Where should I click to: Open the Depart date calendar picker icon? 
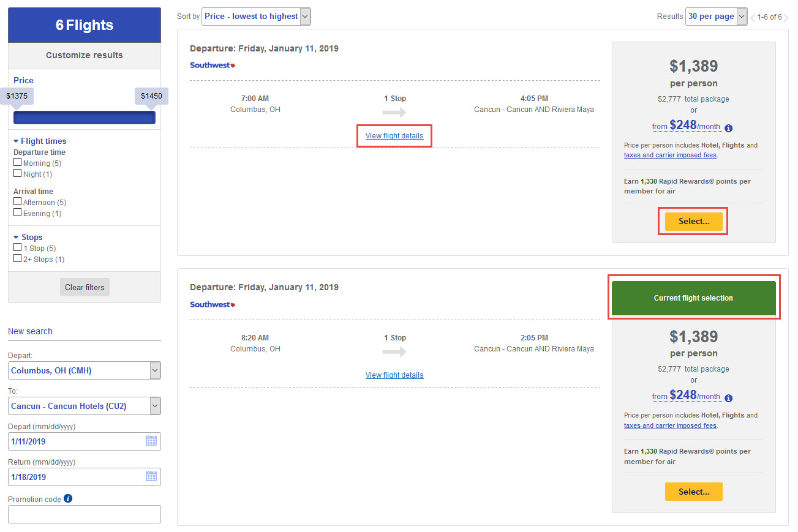(x=151, y=441)
